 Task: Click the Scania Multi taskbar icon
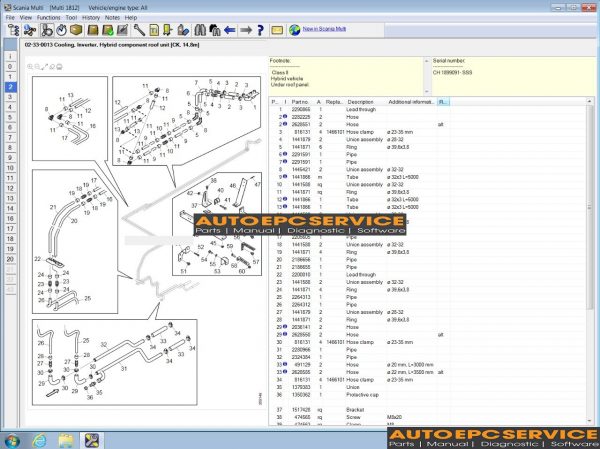pyautogui.click(x=92, y=441)
